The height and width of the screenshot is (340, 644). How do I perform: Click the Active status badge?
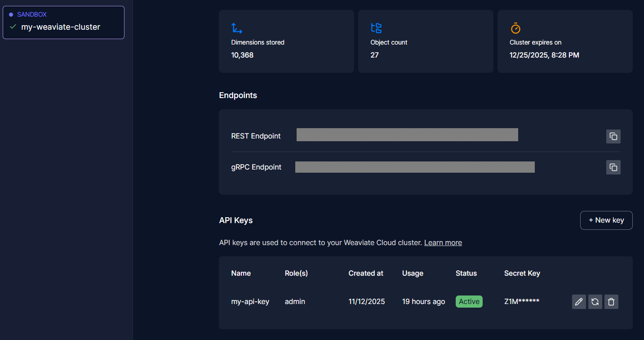point(469,302)
